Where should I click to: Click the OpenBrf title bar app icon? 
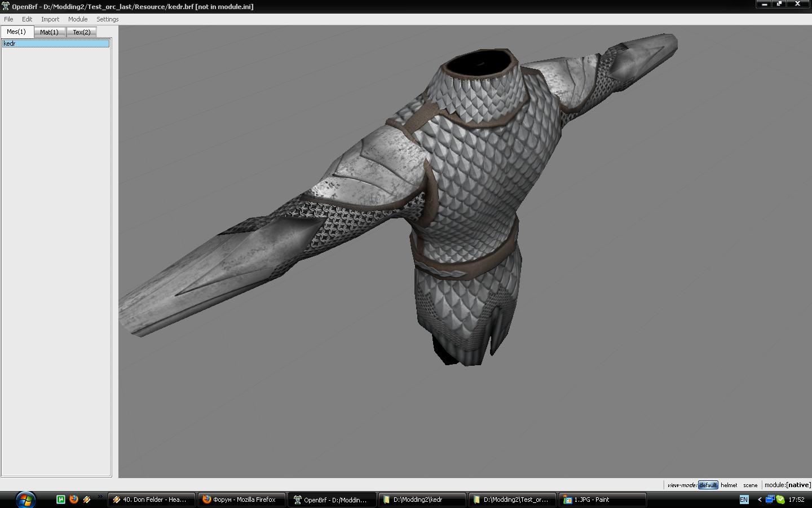pos(6,6)
